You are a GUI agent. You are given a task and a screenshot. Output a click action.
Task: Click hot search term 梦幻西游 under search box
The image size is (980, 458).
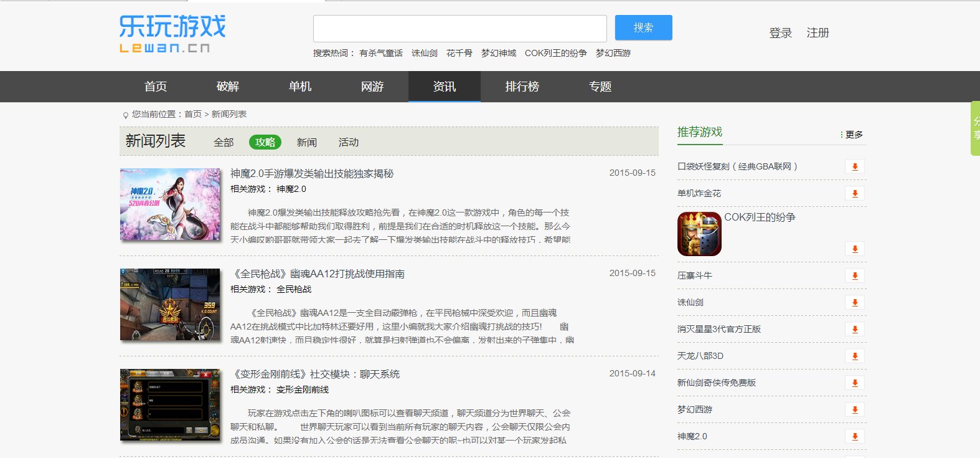[x=613, y=53]
